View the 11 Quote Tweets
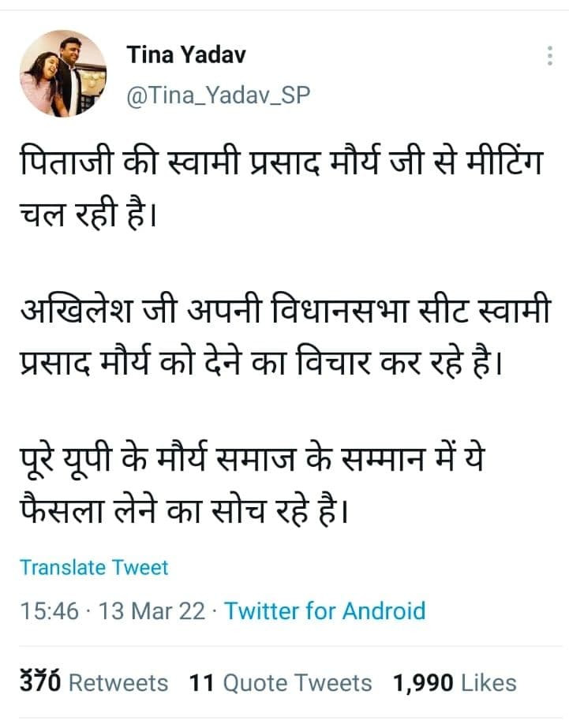This screenshot has width=569, height=728. click(x=280, y=682)
